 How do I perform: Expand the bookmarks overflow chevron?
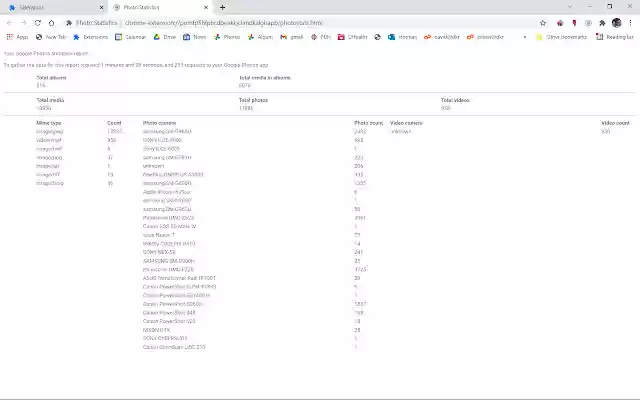click(525, 37)
